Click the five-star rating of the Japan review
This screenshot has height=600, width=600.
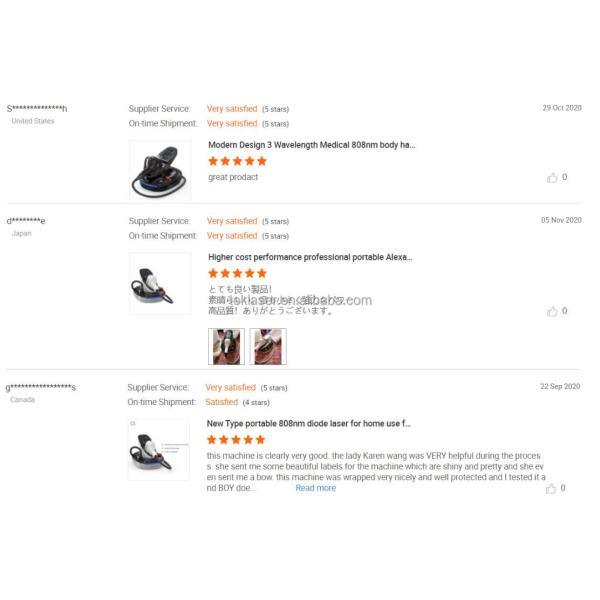click(237, 273)
